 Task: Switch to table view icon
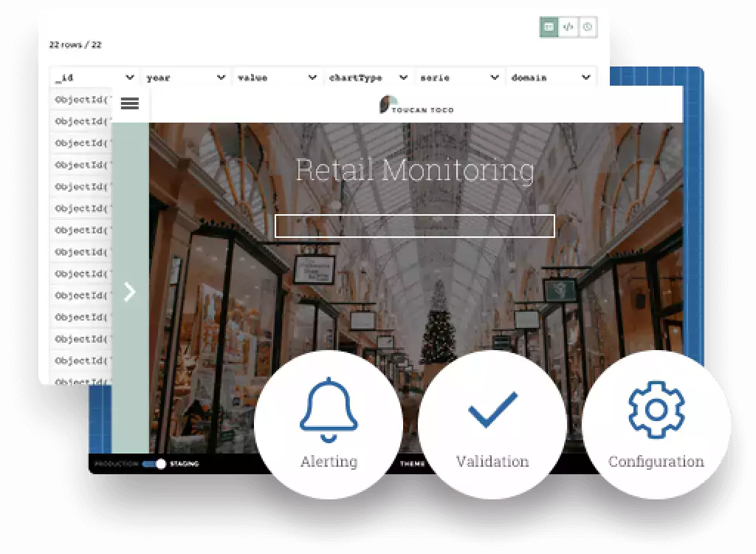pyautogui.click(x=549, y=27)
